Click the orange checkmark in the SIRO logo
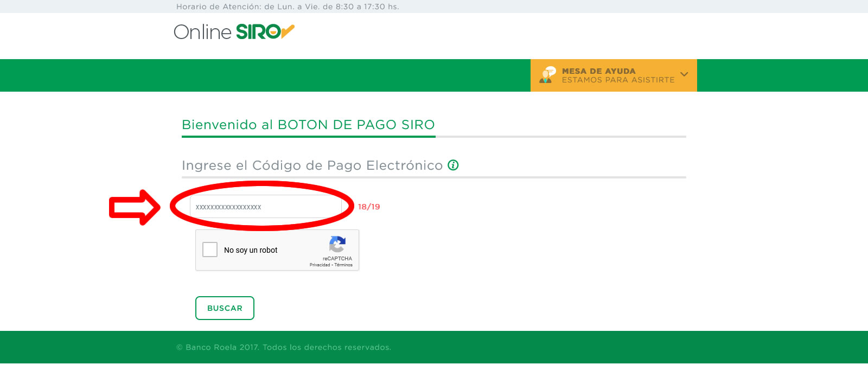 click(288, 31)
